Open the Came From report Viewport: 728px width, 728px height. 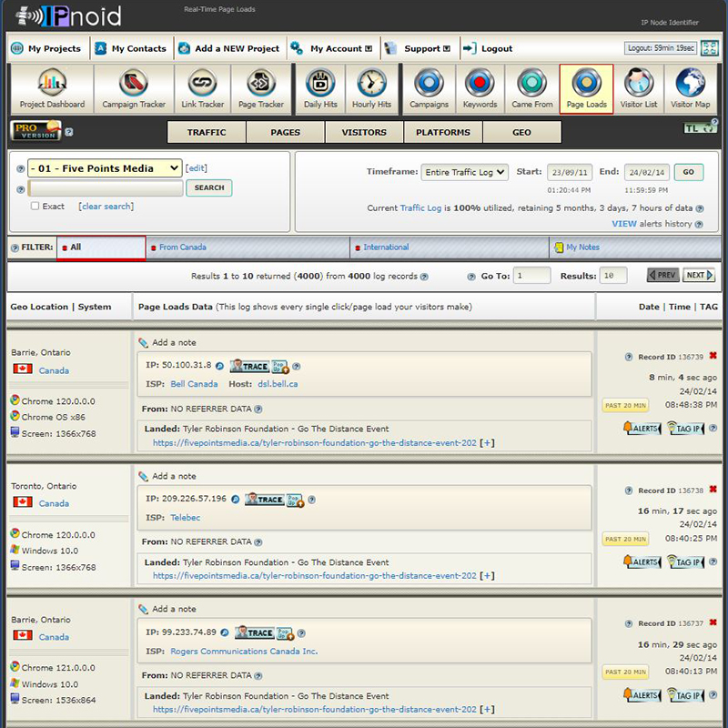tap(532, 89)
